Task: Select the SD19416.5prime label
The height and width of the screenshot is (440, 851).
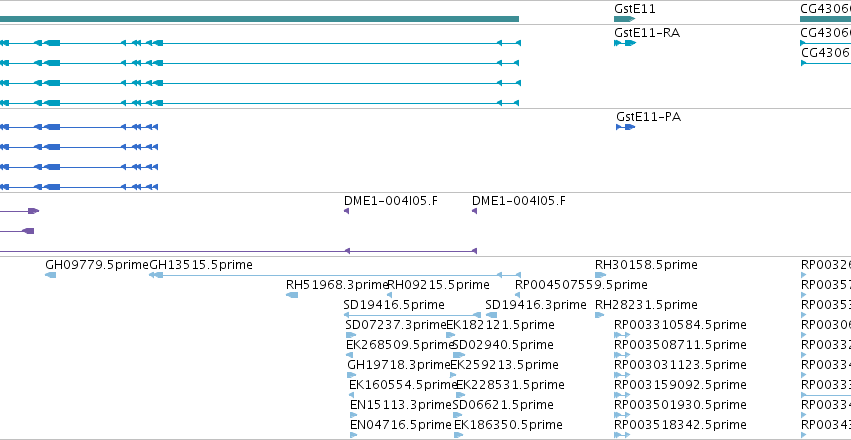Action: tap(394, 305)
